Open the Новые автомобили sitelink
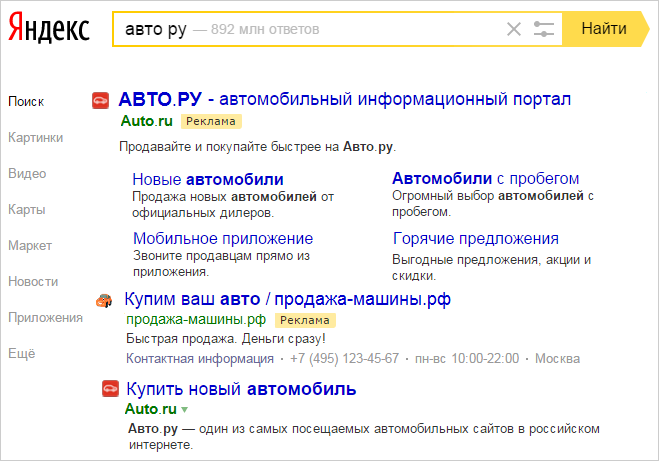Image resolution: width=659 pixels, height=461 pixels. [208, 179]
